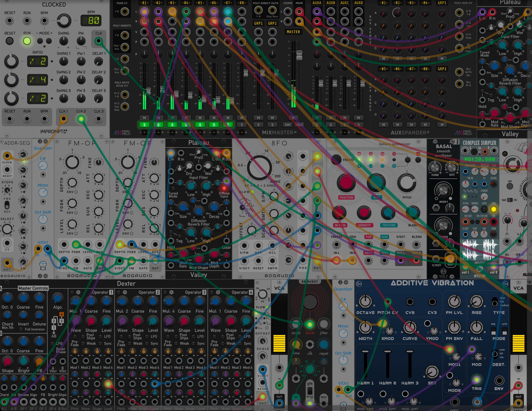
Task: Click the mascot logo under the Quantizer beside ADDR-SEQ
Action: click(x=43, y=265)
